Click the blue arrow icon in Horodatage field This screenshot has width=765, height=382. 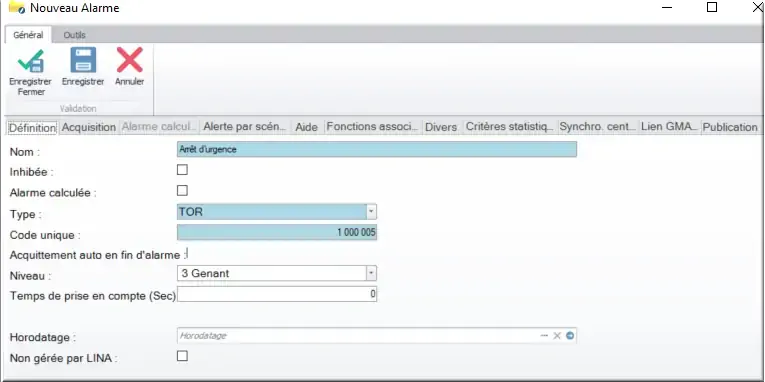[569, 336]
